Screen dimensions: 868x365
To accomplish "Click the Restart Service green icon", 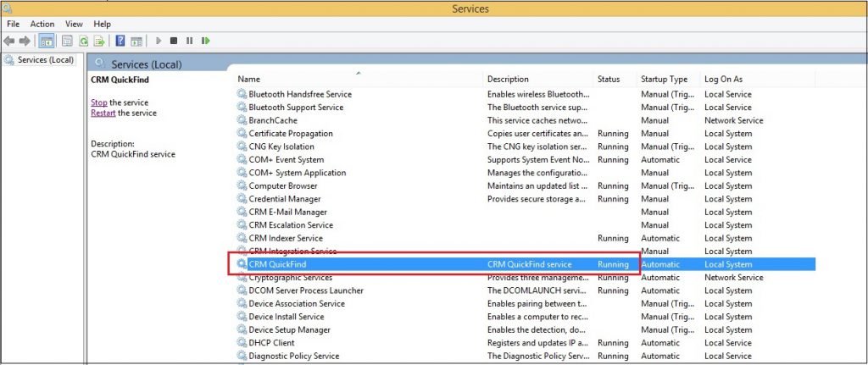I will 206,41.
